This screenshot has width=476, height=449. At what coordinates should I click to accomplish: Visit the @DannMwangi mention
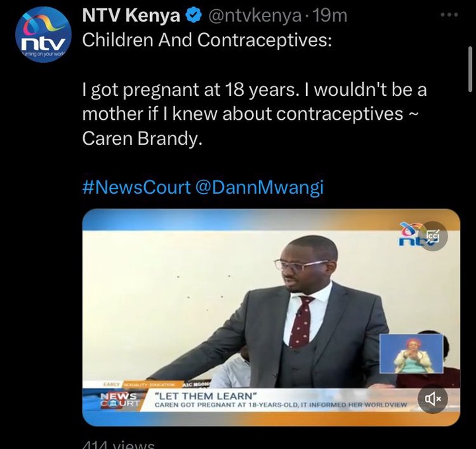259,188
